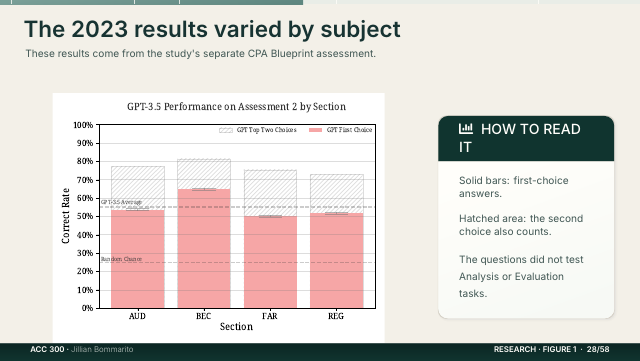Click the 'GPT-3.5 Average' dashed line label

121,202
